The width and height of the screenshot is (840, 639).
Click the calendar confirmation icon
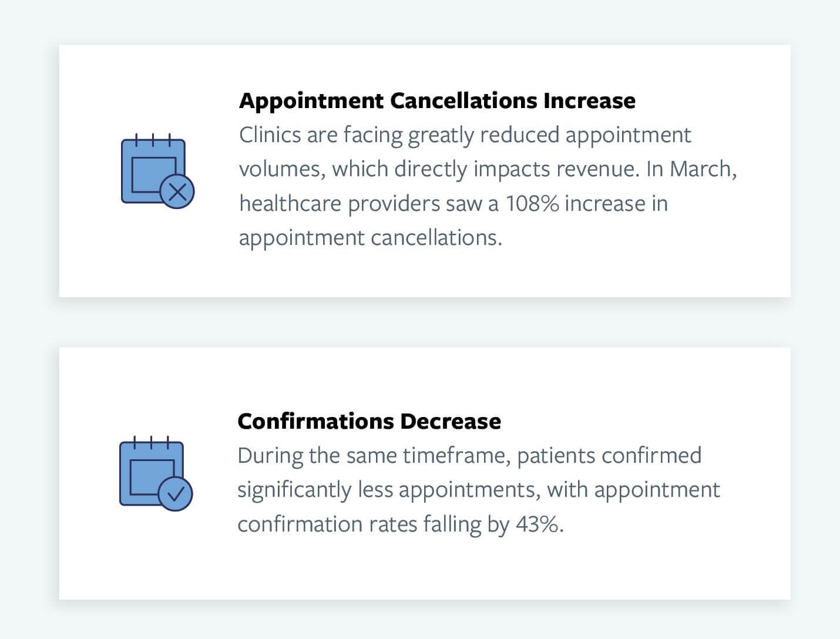(152, 473)
